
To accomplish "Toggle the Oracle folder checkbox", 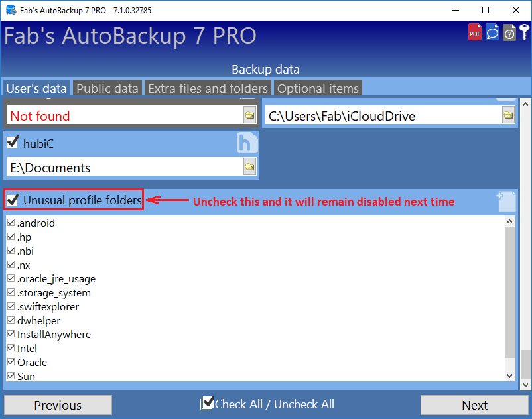I will coord(11,361).
